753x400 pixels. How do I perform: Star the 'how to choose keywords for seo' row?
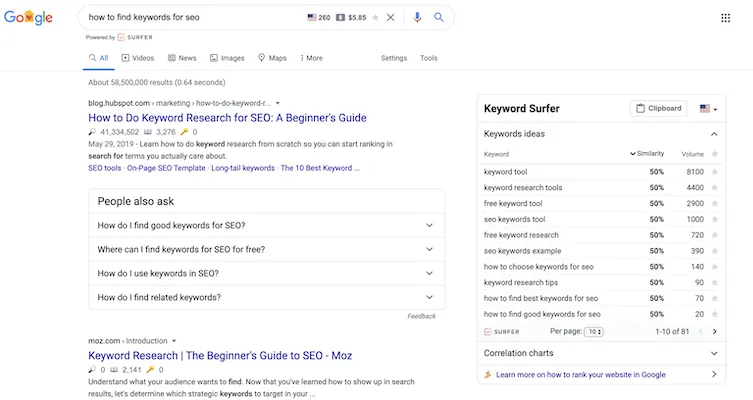point(715,267)
